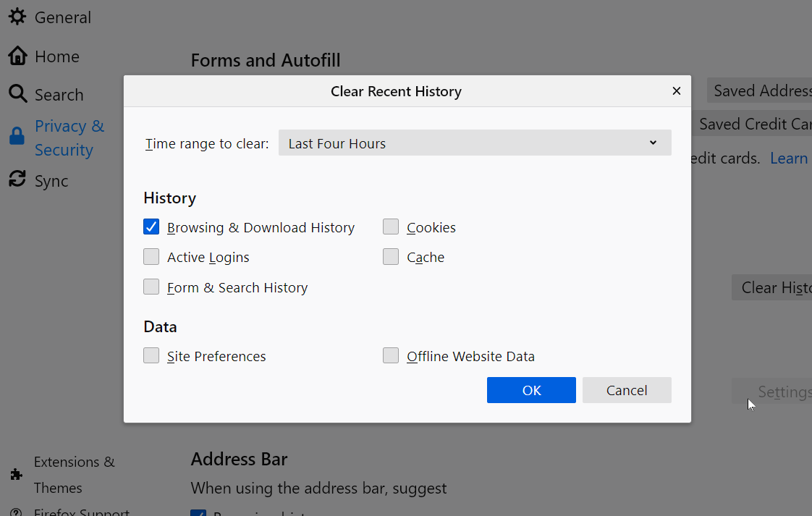Screen dimensions: 812x516
Task: Check Offline Website Data
Action: click(391, 355)
